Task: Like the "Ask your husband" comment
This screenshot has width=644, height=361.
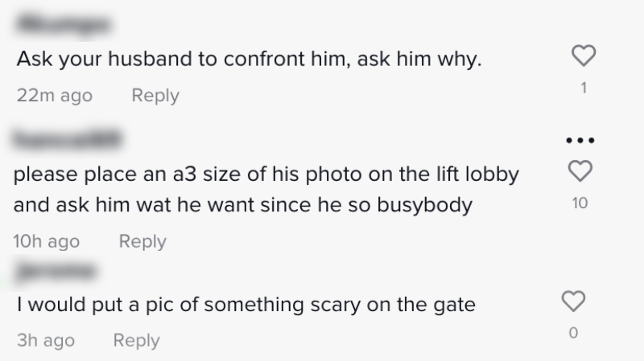Action: [x=582, y=55]
